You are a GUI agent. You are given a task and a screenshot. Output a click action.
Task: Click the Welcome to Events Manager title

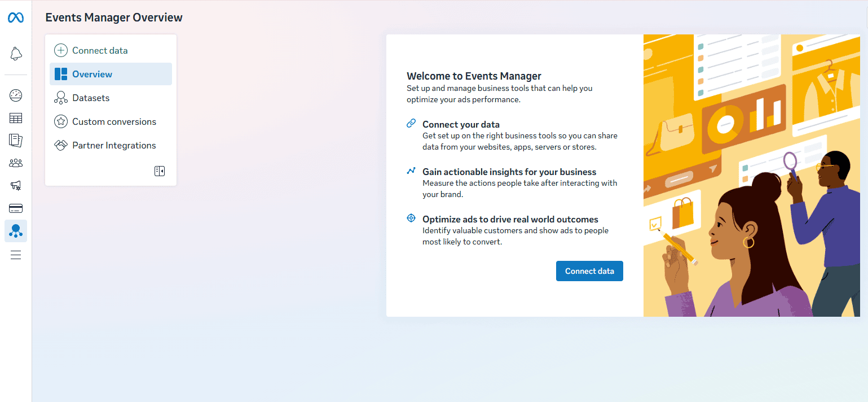pos(474,76)
